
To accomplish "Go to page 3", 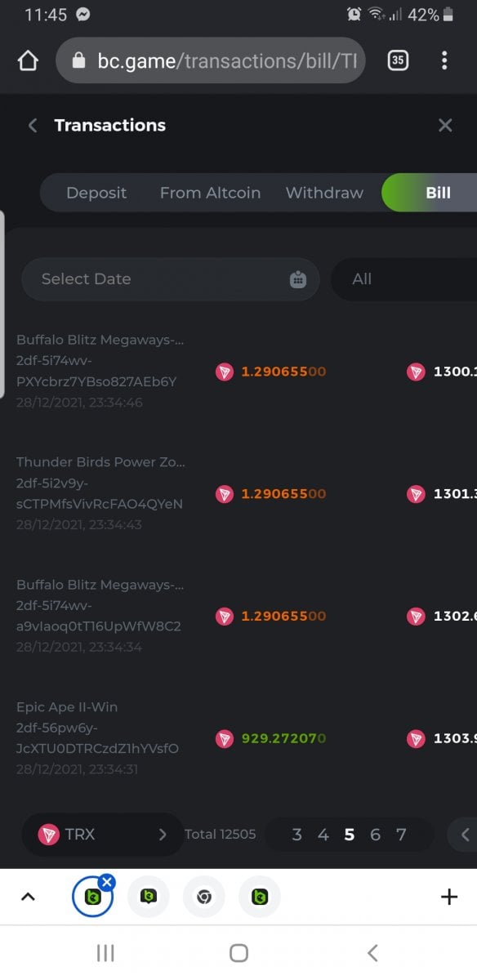I will (x=296, y=835).
